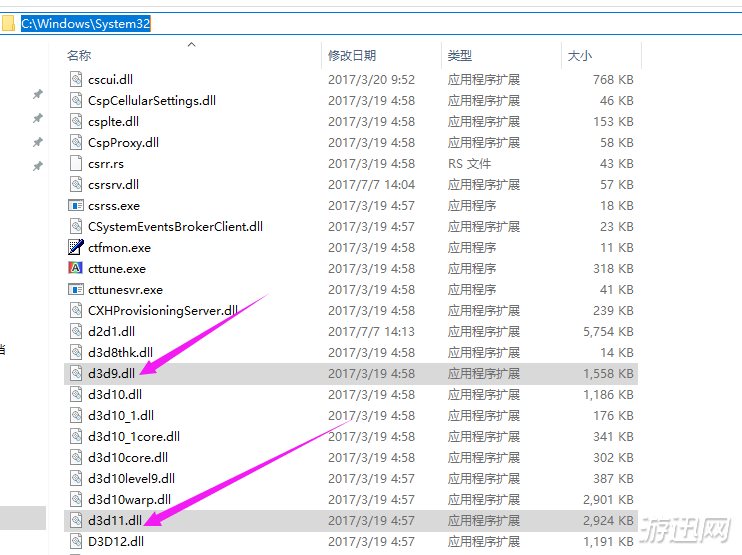The height and width of the screenshot is (555, 742).
Task: Select the file name d2d1.dll
Action: (111, 331)
